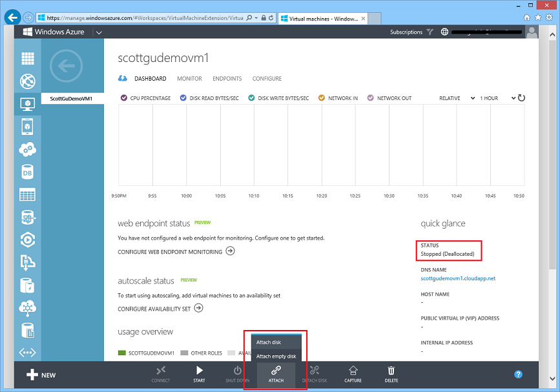Open the Relative dropdown
The image size is (560, 392).
457,98
